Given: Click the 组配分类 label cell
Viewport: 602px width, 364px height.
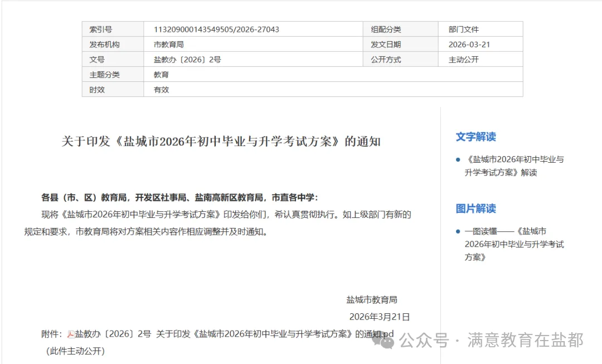Looking at the screenshot, I should click(x=401, y=29).
